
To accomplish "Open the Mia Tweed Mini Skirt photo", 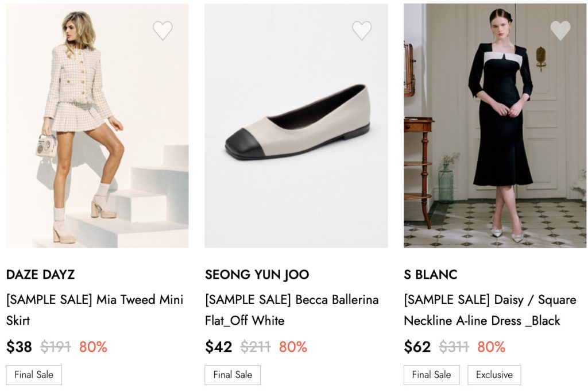I will 97,126.
